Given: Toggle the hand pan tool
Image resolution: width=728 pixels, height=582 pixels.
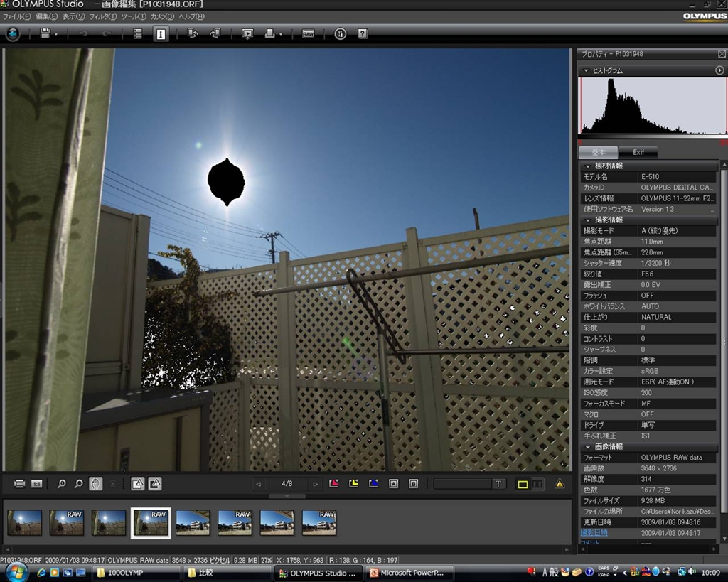Looking at the screenshot, I should [x=95, y=484].
